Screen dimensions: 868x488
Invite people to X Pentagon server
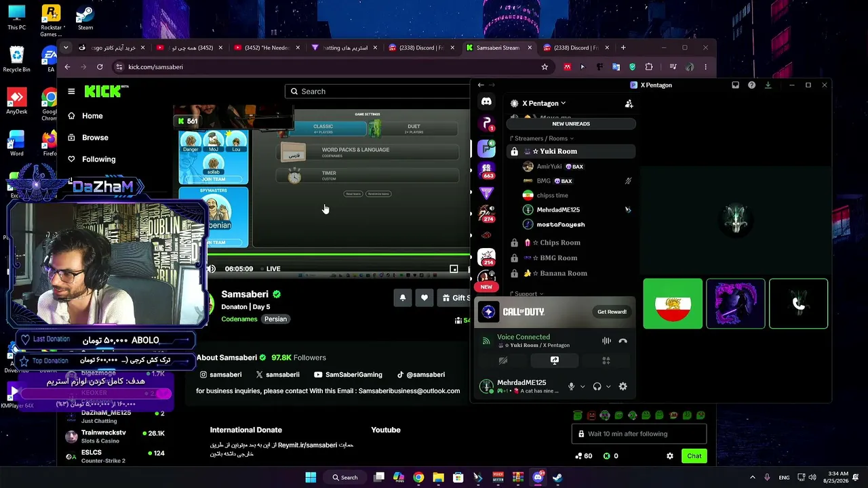pyautogui.click(x=629, y=104)
